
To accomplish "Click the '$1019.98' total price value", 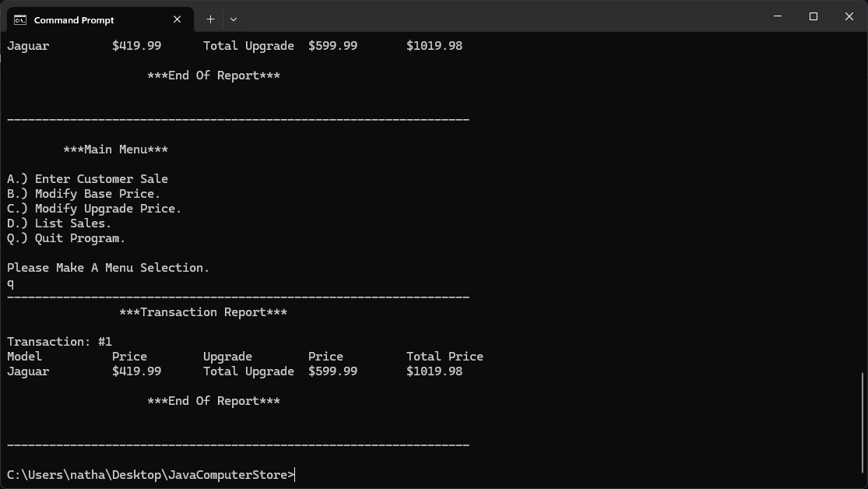I will coord(434,371).
